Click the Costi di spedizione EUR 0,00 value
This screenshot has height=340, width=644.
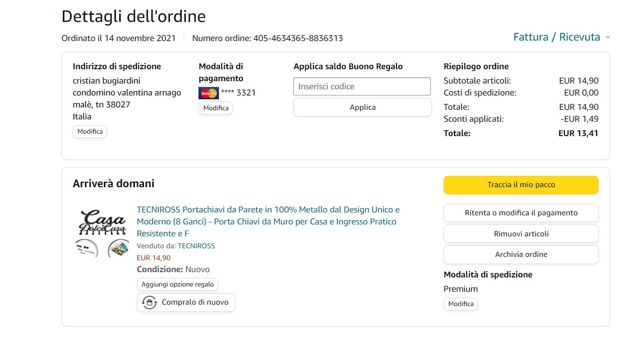[x=581, y=93]
